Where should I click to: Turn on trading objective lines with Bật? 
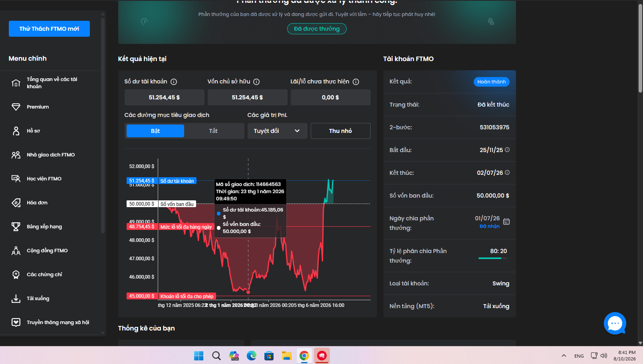[155, 131]
